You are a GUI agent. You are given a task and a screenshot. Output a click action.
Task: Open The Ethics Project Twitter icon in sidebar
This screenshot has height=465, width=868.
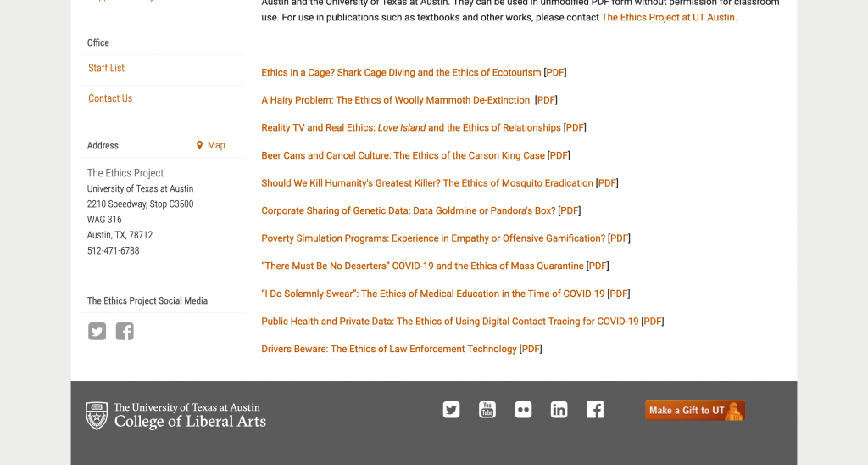97,332
